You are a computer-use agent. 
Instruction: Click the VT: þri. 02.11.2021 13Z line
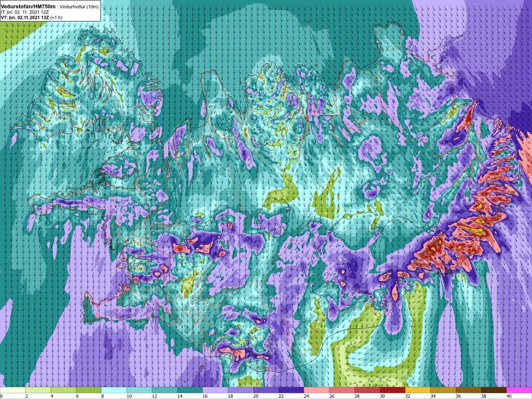pyautogui.click(x=32, y=17)
